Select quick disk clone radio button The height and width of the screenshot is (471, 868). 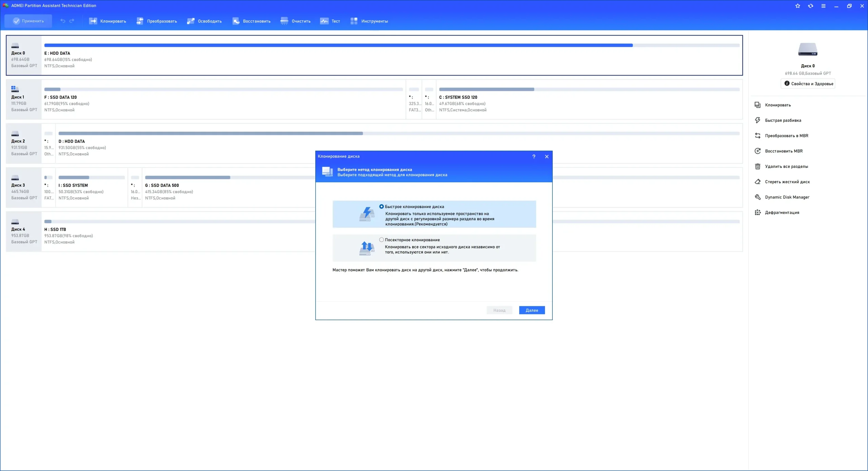[x=381, y=206]
